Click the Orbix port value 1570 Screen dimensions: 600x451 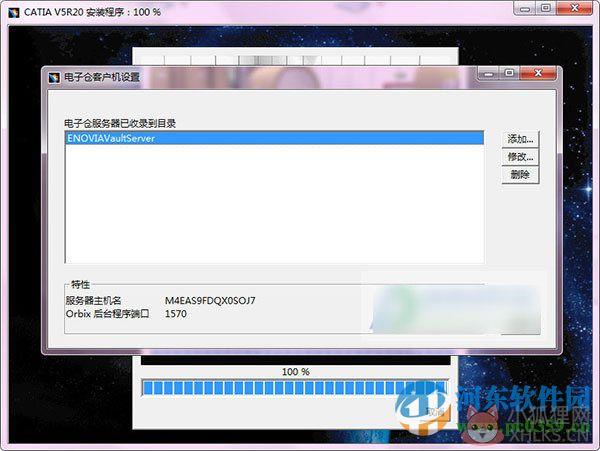176,314
